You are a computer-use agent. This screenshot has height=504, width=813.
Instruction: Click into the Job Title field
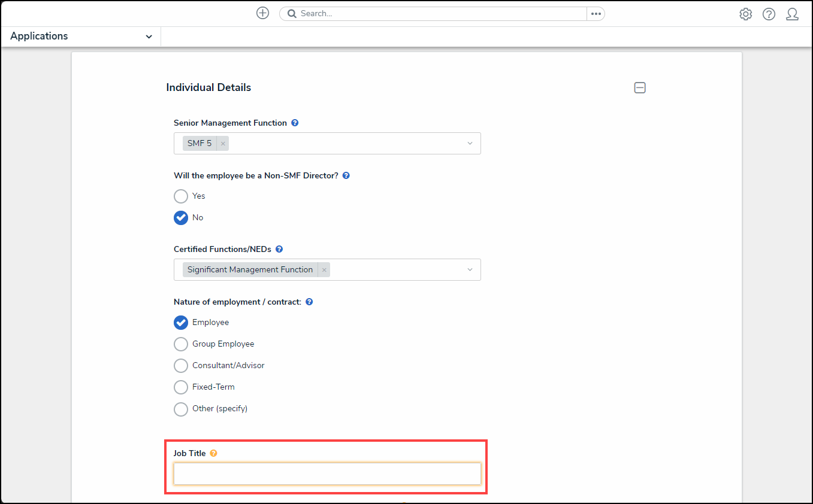pos(327,473)
